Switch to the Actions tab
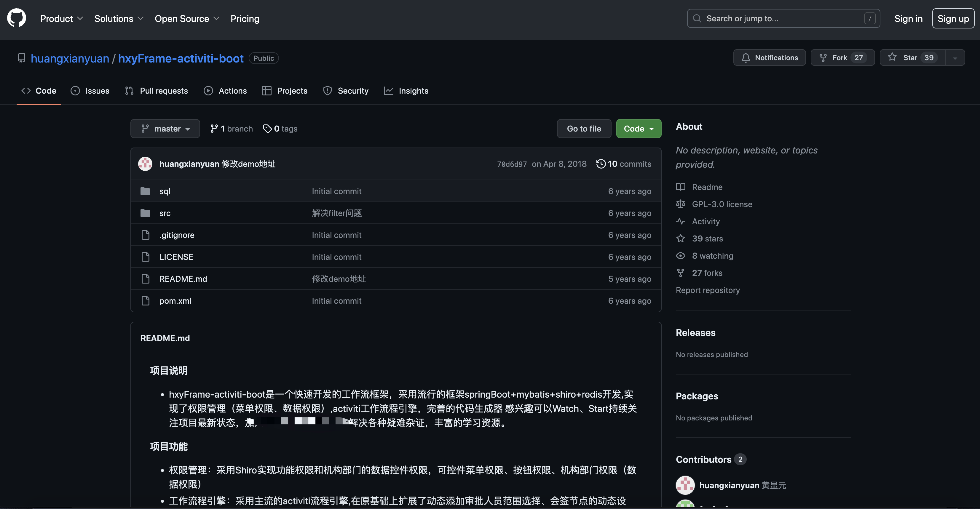 point(225,91)
